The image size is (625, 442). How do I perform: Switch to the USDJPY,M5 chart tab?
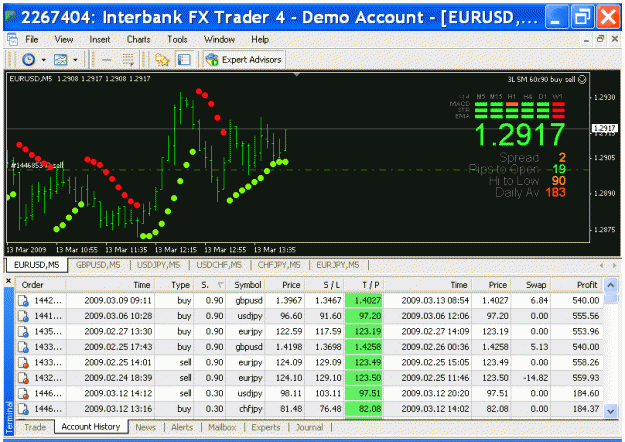(158, 265)
